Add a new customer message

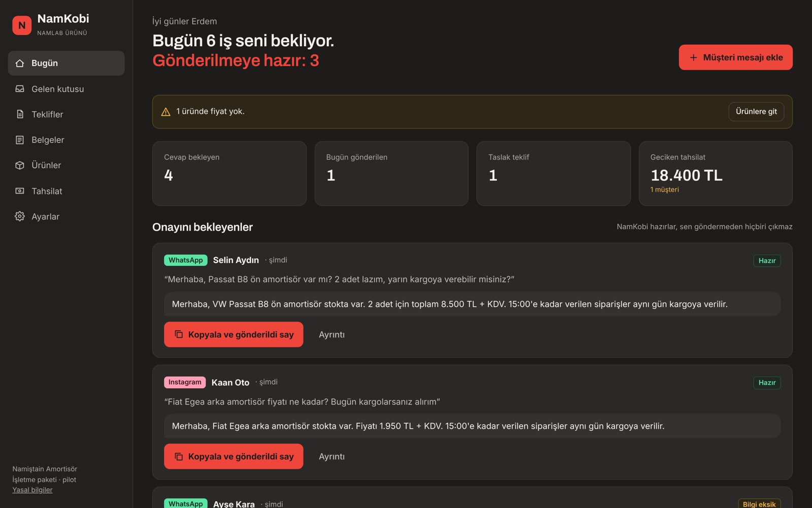point(735,57)
